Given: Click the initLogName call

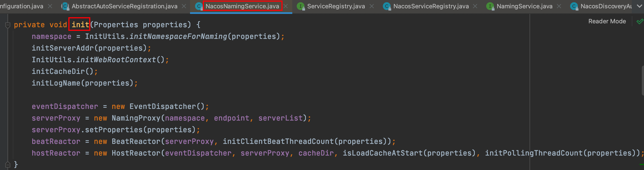Looking at the screenshot, I should (56, 83).
